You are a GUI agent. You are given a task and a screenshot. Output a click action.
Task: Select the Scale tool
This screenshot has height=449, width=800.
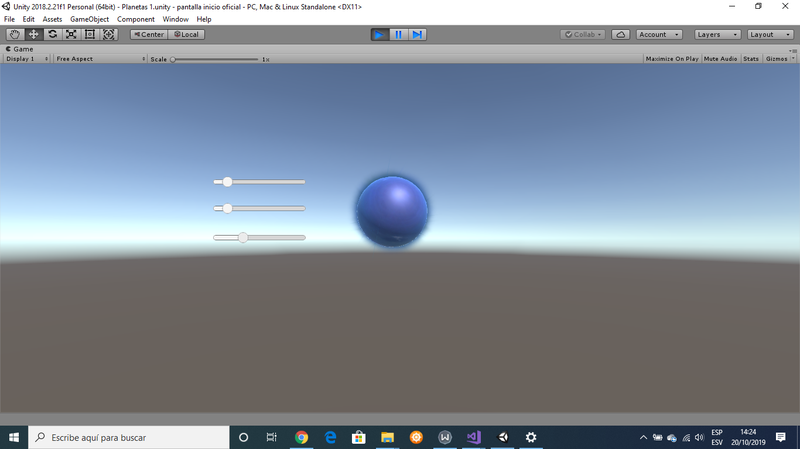pos(71,34)
